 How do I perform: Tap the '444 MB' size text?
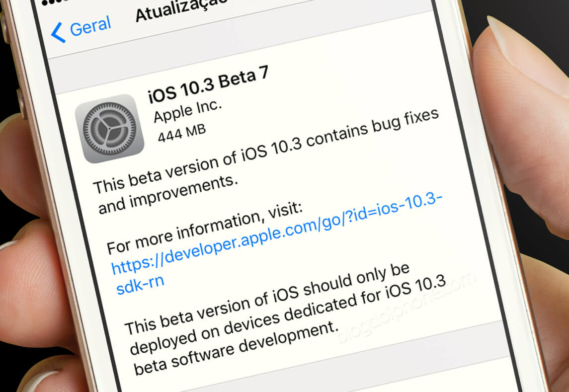182,133
